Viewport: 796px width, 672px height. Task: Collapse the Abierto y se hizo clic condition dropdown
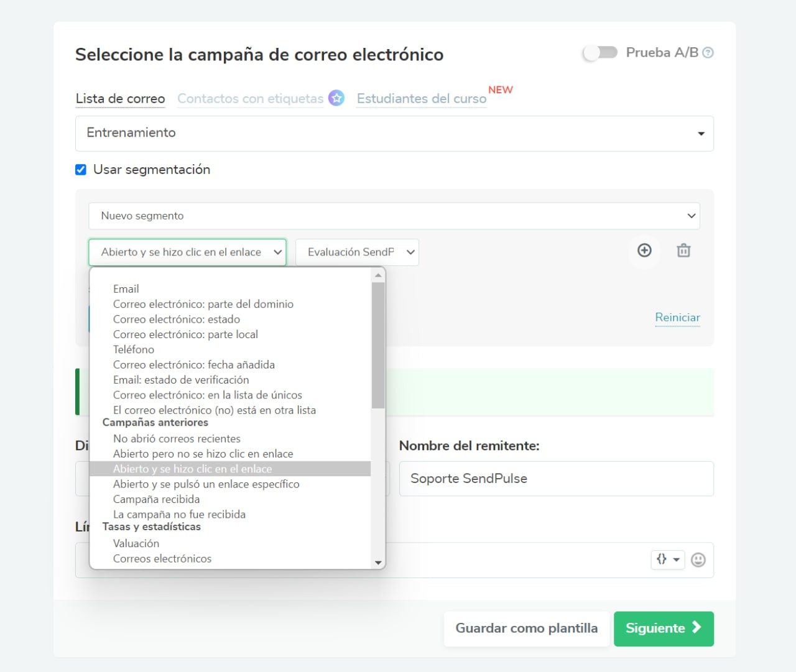(x=187, y=252)
